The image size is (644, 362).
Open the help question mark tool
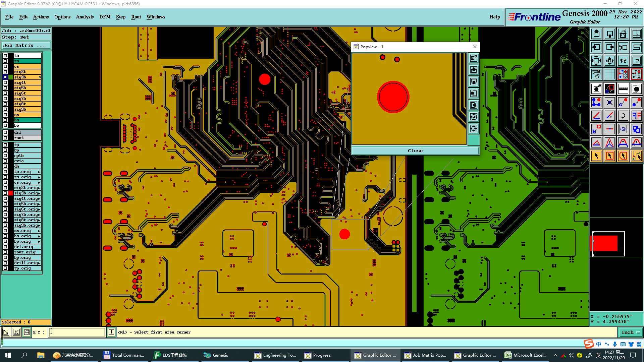636,61
